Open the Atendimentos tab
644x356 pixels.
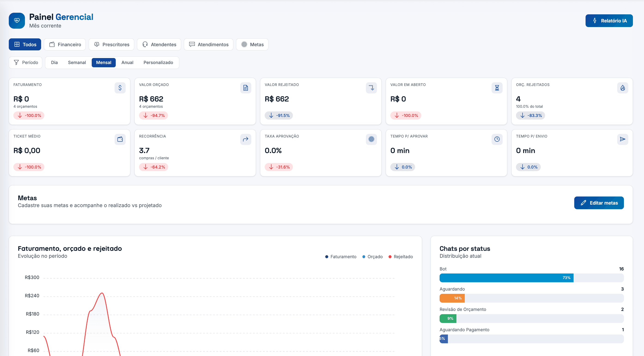click(x=209, y=45)
